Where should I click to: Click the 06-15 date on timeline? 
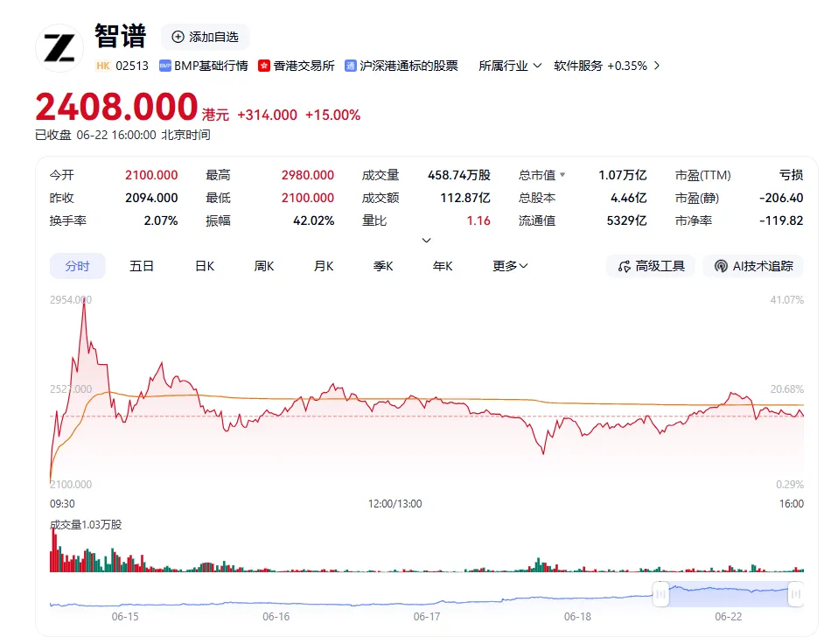(125, 617)
